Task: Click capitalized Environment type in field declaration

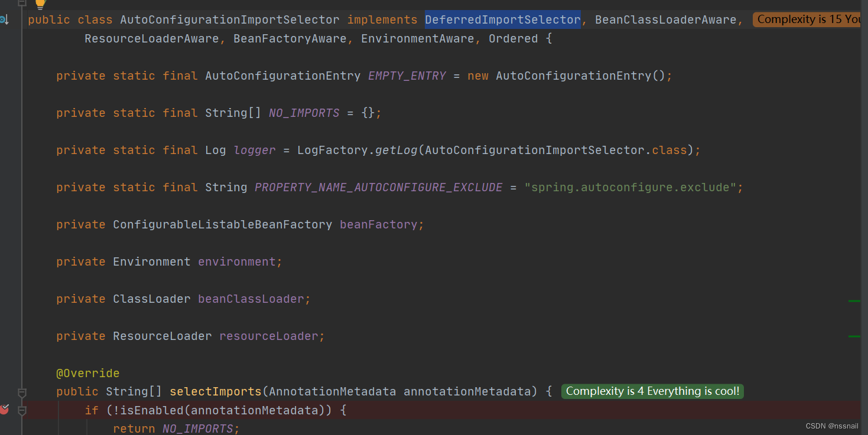Action: 152,261
